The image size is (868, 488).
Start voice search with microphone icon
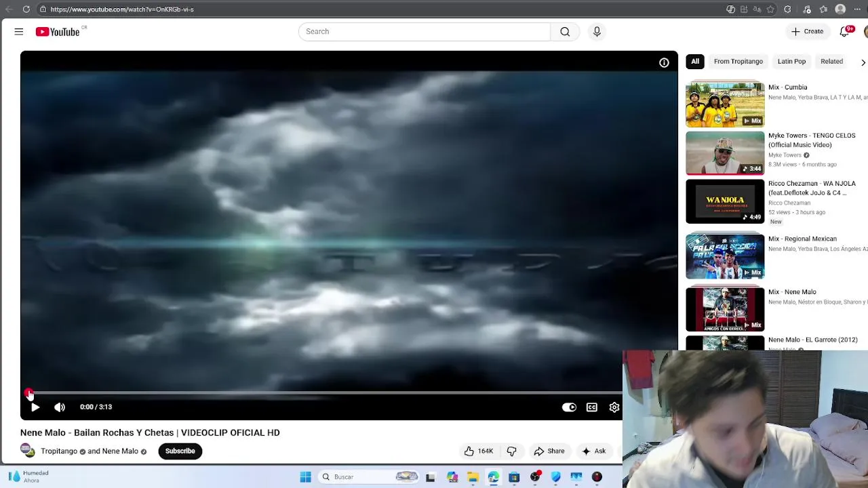click(597, 31)
